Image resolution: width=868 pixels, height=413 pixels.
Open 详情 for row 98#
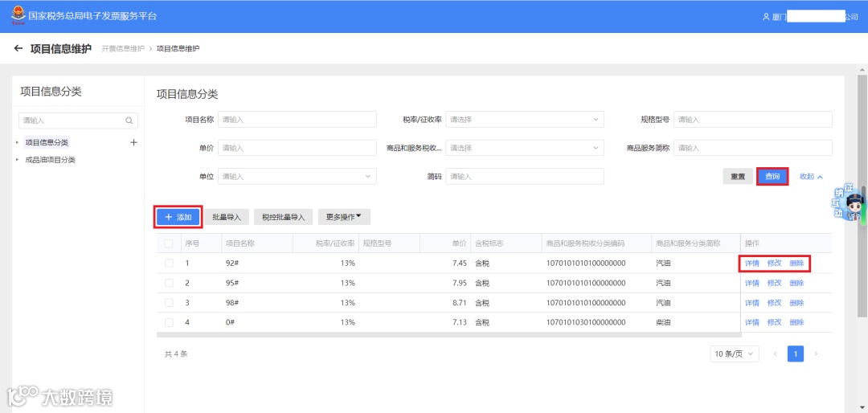[x=751, y=303]
